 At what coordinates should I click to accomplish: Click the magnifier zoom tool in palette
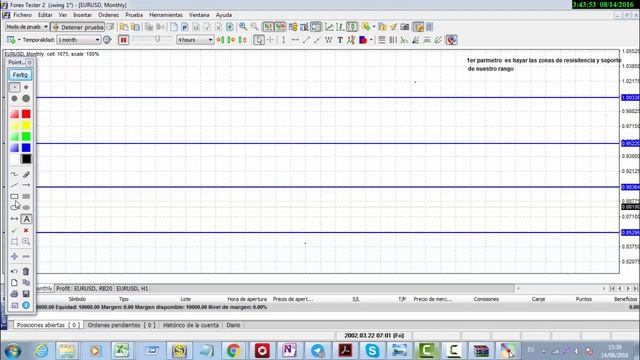tap(26, 241)
